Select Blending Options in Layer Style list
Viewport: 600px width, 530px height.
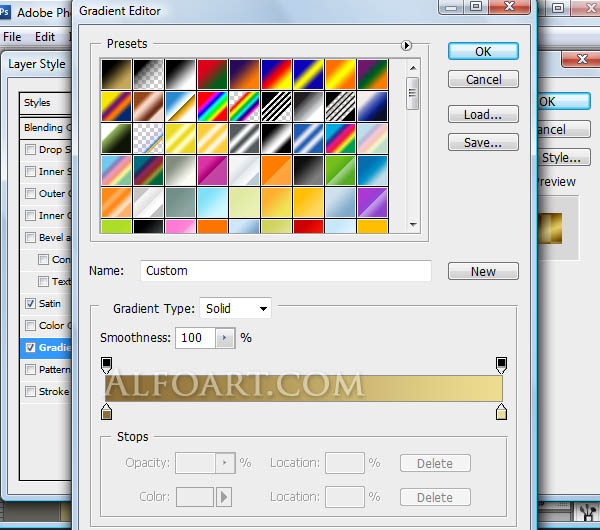tap(46, 127)
